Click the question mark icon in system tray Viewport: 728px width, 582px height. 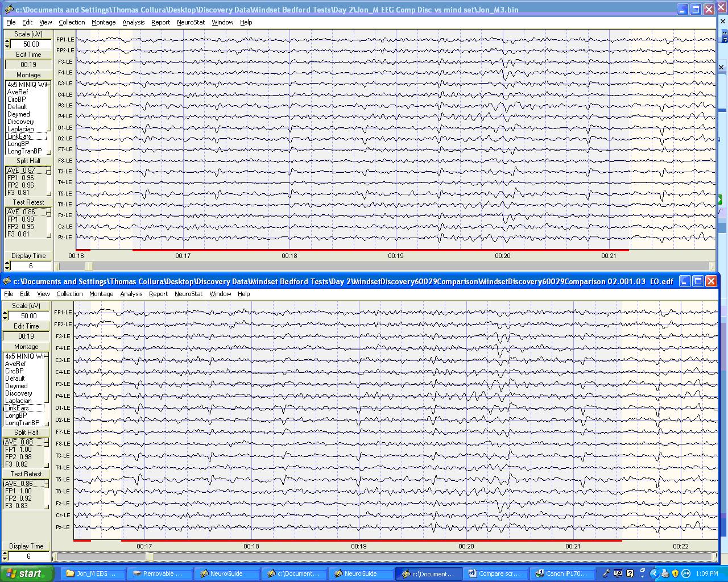[x=630, y=573]
